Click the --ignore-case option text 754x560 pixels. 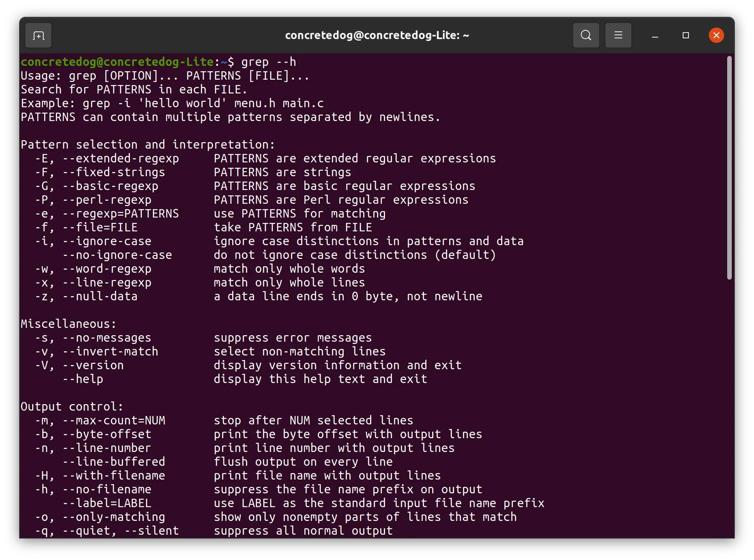click(x=107, y=241)
